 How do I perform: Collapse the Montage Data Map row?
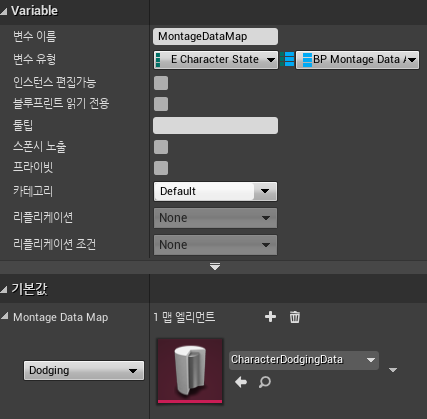coord(5,316)
